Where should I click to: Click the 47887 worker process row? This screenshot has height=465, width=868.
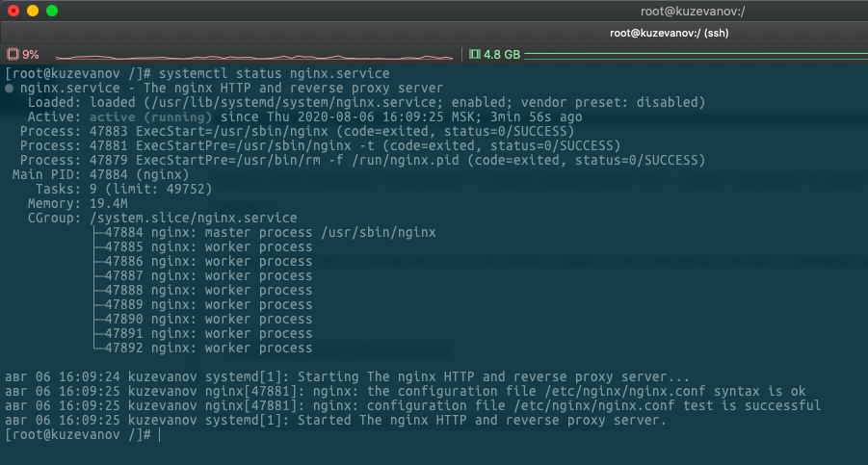click(x=202, y=276)
